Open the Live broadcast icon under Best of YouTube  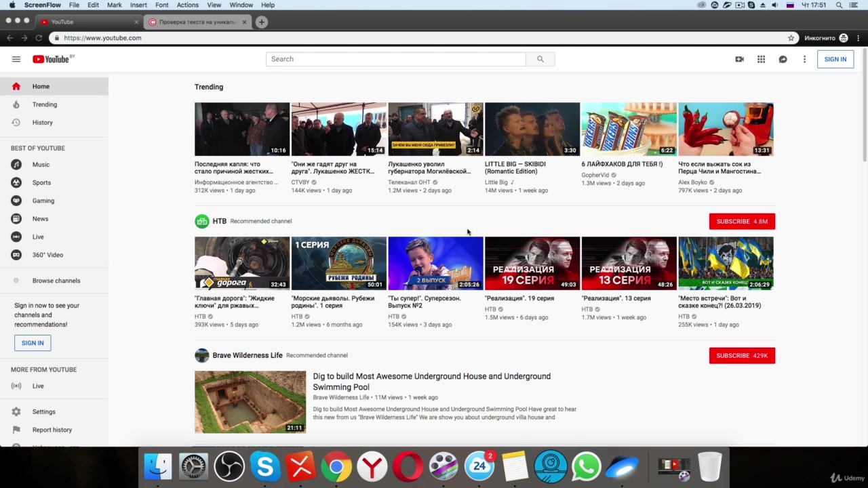(x=16, y=237)
